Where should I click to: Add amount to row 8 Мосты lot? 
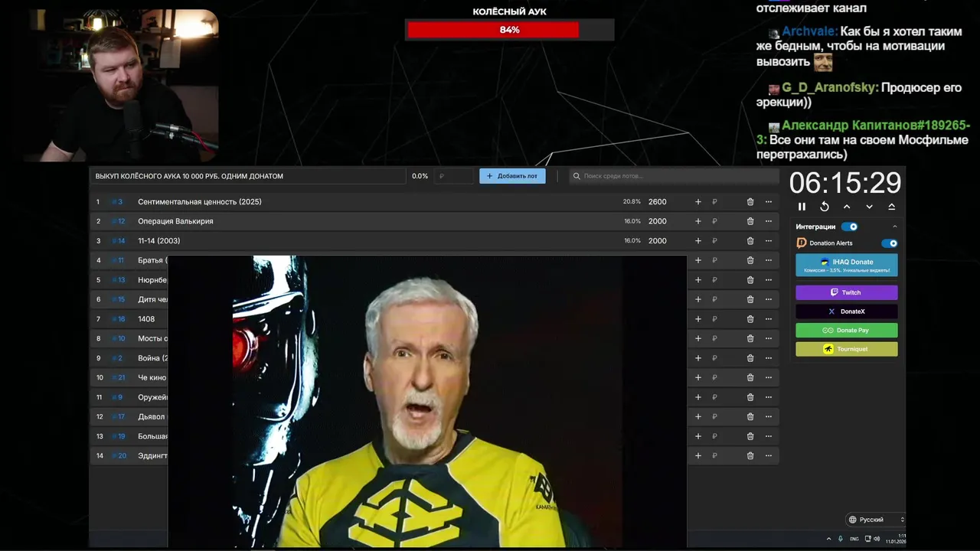[x=697, y=338]
